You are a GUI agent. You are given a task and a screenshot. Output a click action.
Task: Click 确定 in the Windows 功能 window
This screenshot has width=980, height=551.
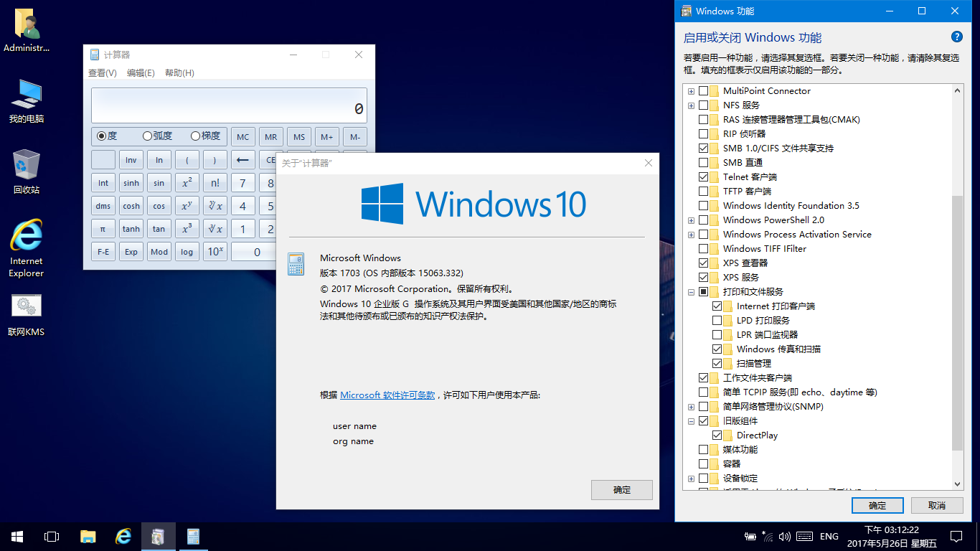[877, 505]
